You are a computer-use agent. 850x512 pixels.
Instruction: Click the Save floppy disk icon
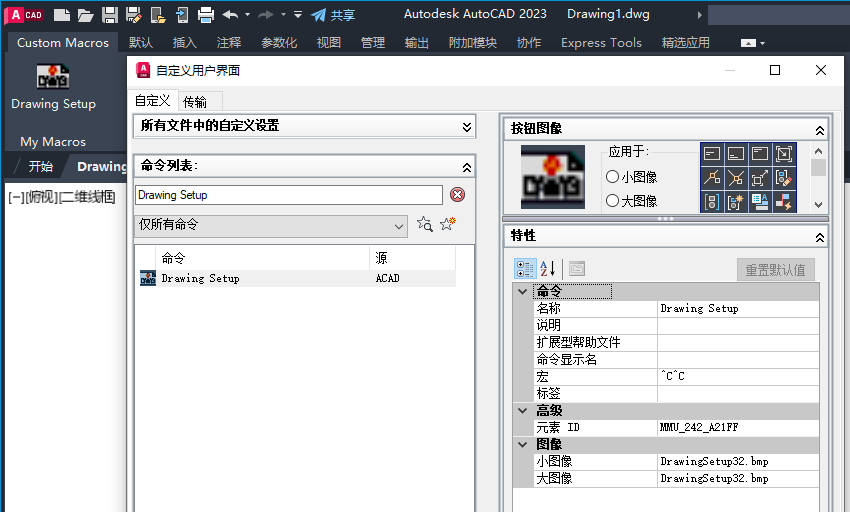point(110,15)
